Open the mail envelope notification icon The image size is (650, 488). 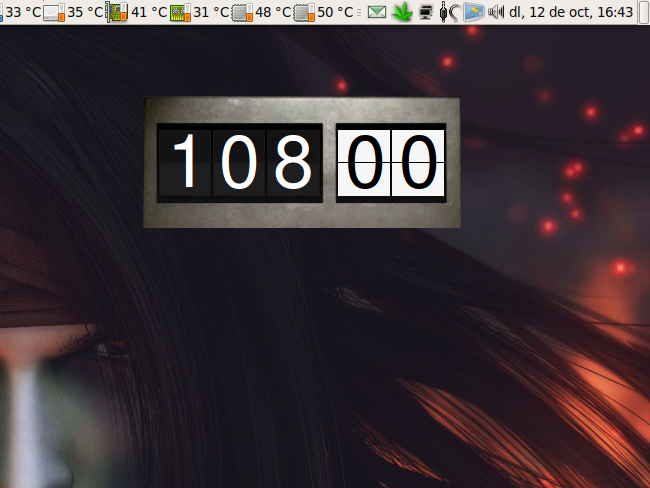click(x=377, y=12)
